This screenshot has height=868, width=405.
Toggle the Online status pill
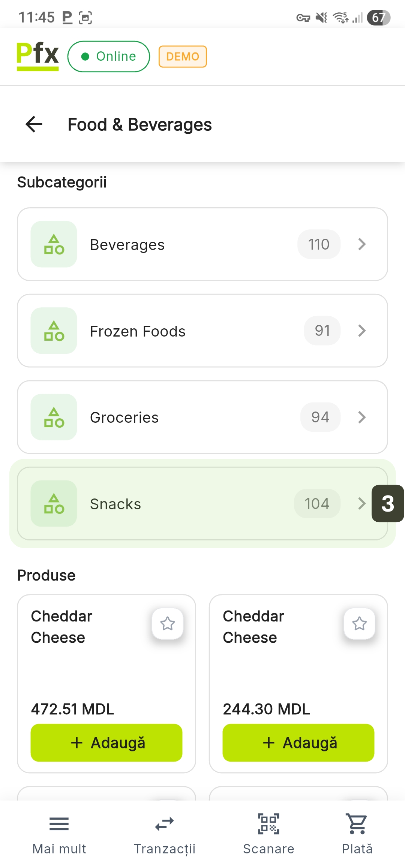(x=109, y=57)
